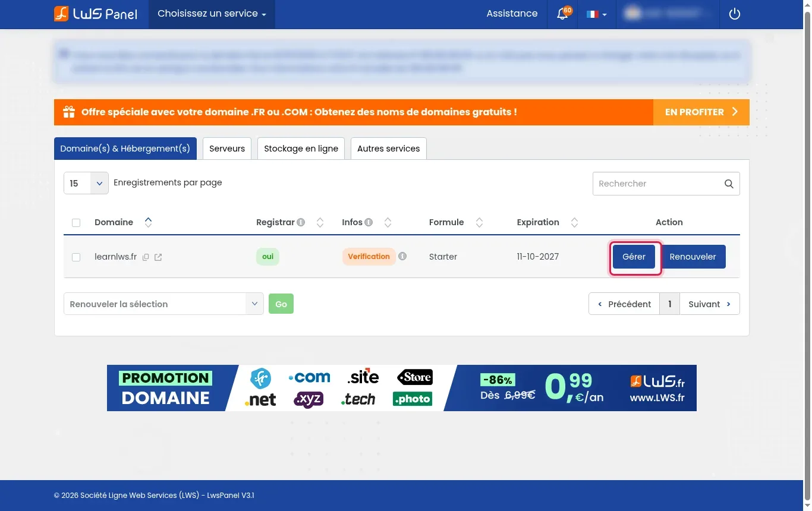Screen dimensions: 812x511
Task: Open the notifications bell icon
Action: click(x=562, y=14)
